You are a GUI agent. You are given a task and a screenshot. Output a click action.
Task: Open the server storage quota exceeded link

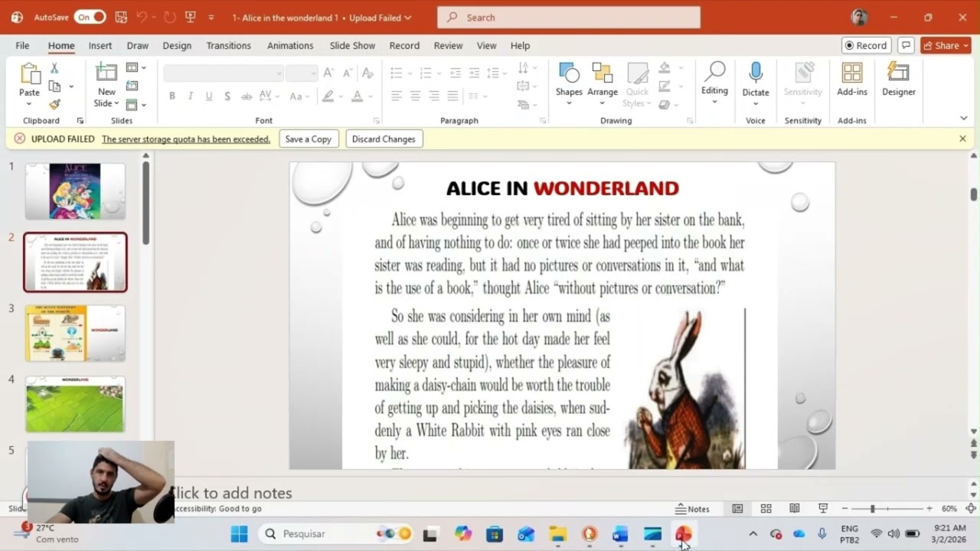tap(186, 139)
